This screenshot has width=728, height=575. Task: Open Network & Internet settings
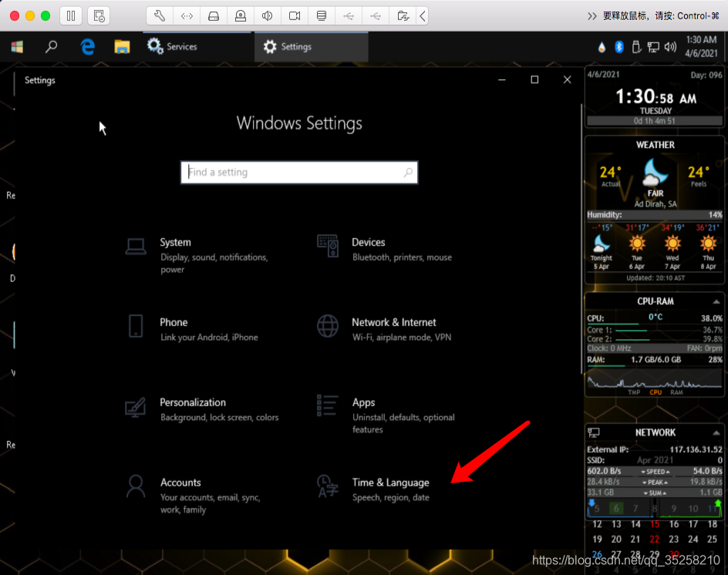[x=384, y=329]
